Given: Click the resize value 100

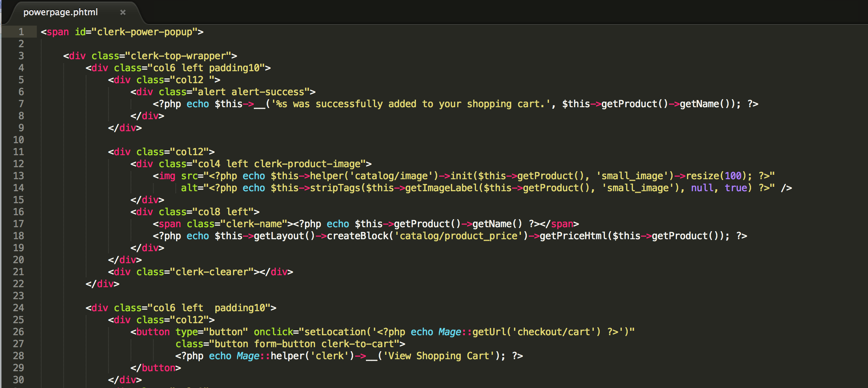Looking at the screenshot, I should 733,176.
